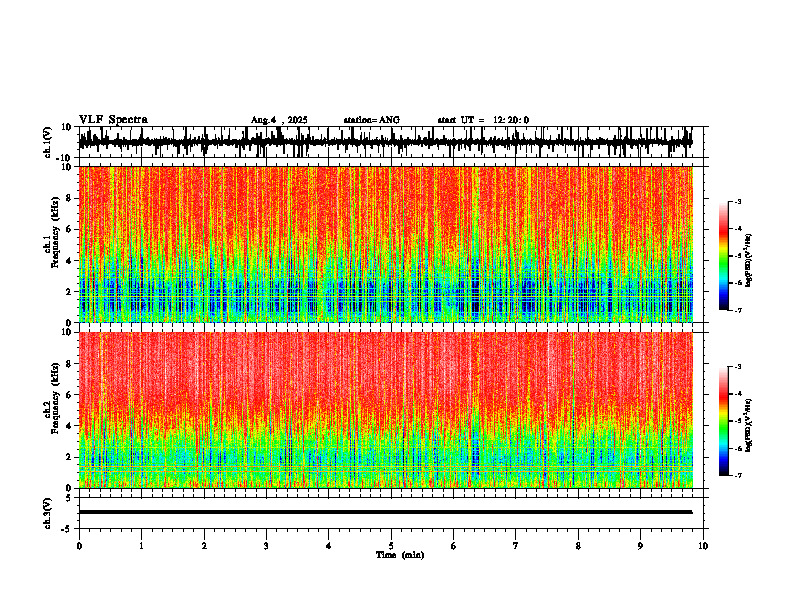Click the 8 kHz tick label on ch.1 axis
The width and height of the screenshot is (792, 612).
click(x=70, y=198)
